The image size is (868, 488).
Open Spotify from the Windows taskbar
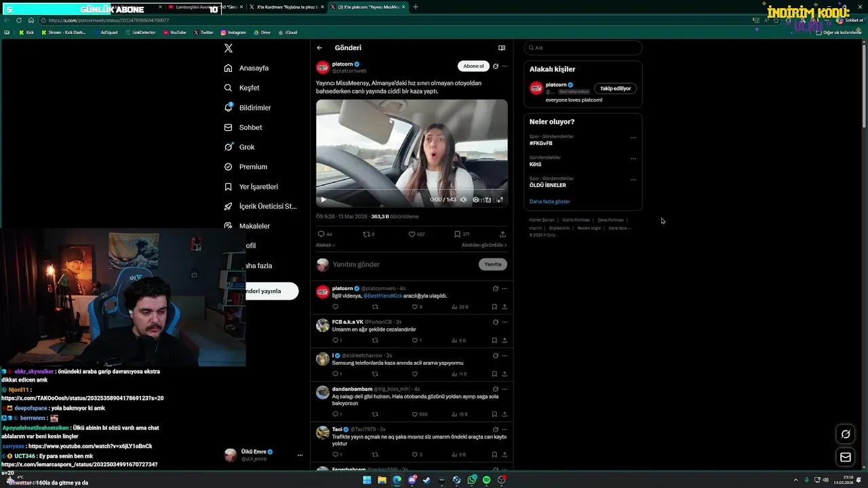486,480
